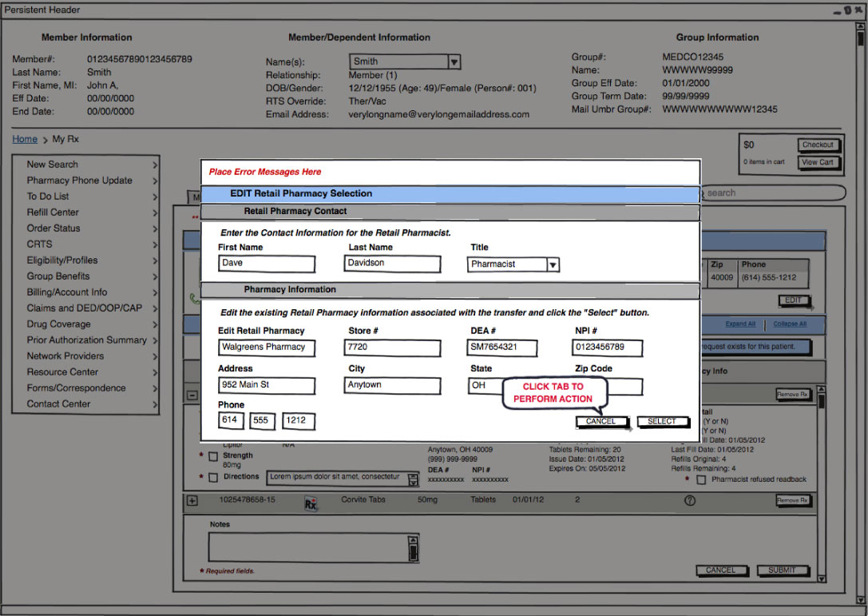Collapse the expanded prescription row
Screen dimensions: 868x616
192,395
